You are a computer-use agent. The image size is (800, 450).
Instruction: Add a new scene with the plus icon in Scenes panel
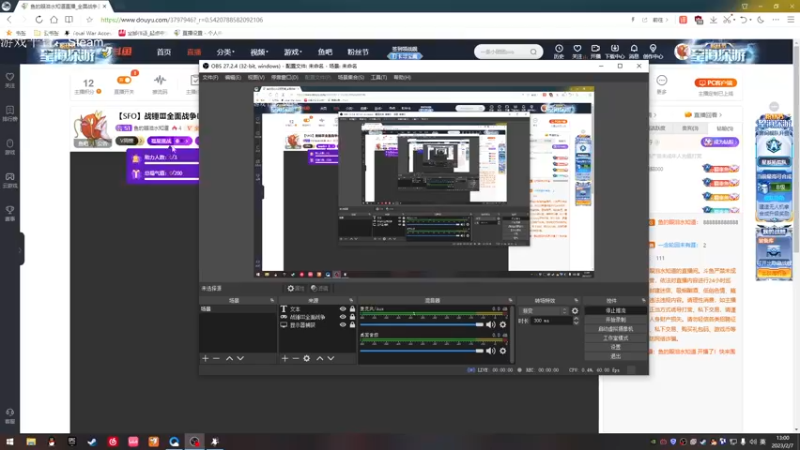[x=205, y=359]
